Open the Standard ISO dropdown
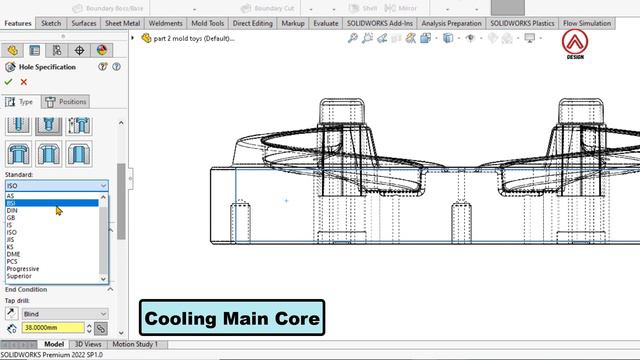The width and height of the screenshot is (640, 360). (x=57, y=186)
